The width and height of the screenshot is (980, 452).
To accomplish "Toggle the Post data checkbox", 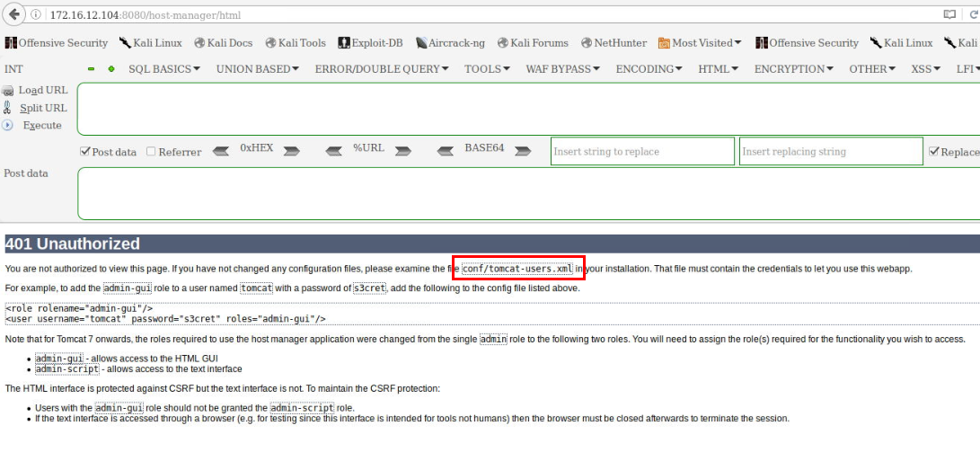I will (x=85, y=152).
